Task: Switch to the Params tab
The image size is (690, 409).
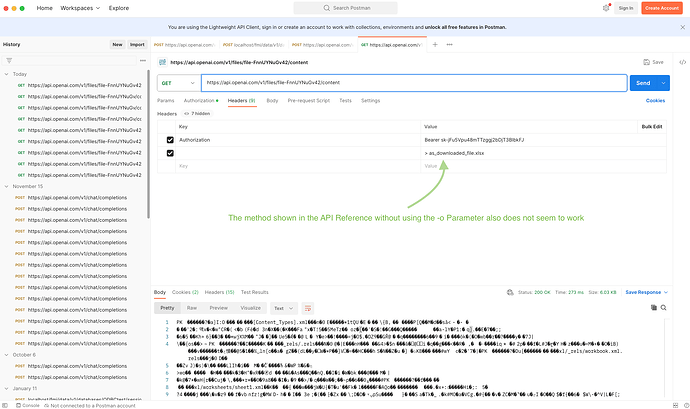Action: click(x=165, y=100)
